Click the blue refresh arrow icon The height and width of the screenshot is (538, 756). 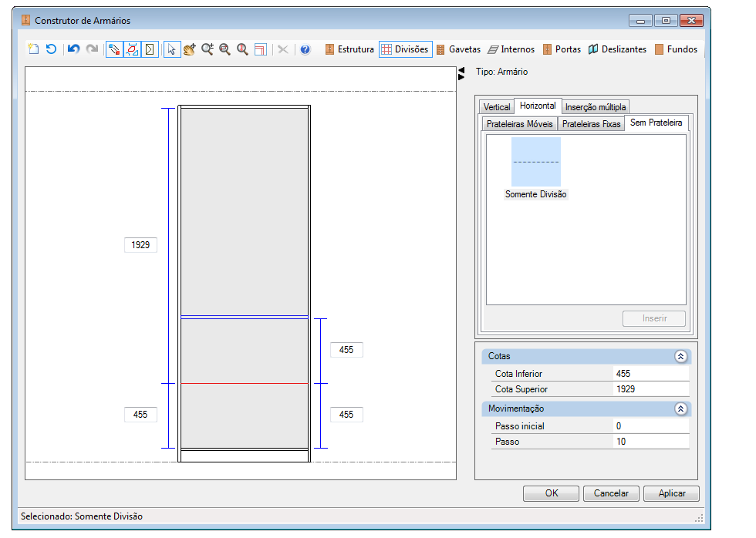click(51, 49)
